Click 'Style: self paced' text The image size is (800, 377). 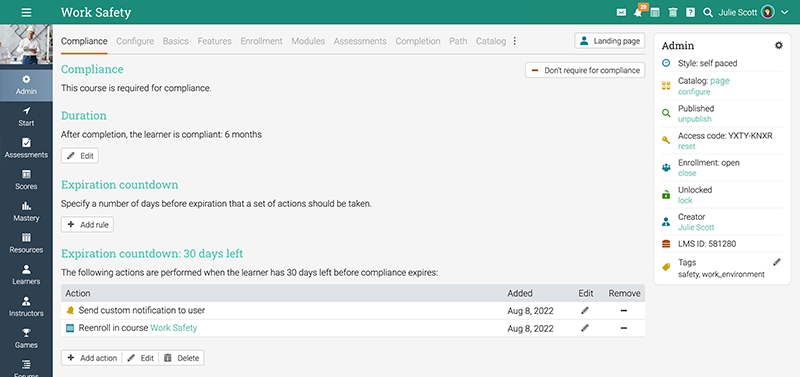(x=708, y=63)
